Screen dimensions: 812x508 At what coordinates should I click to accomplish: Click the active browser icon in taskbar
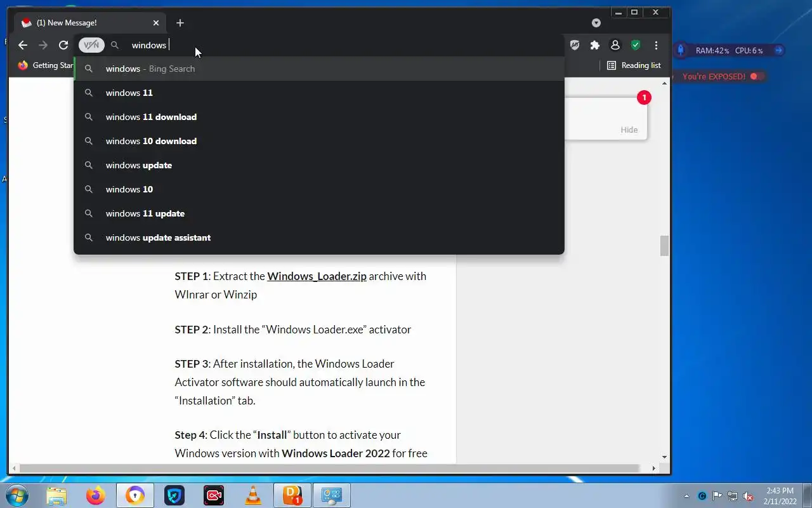click(x=135, y=495)
